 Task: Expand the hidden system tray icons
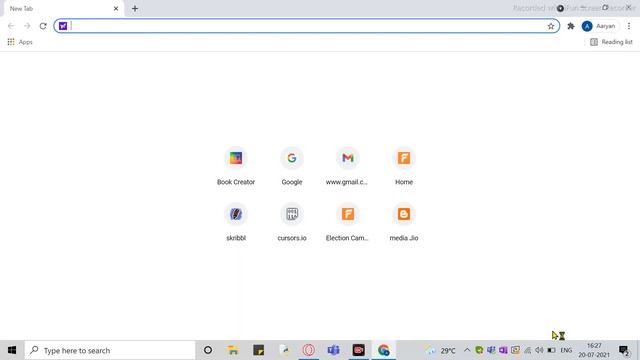pos(467,350)
